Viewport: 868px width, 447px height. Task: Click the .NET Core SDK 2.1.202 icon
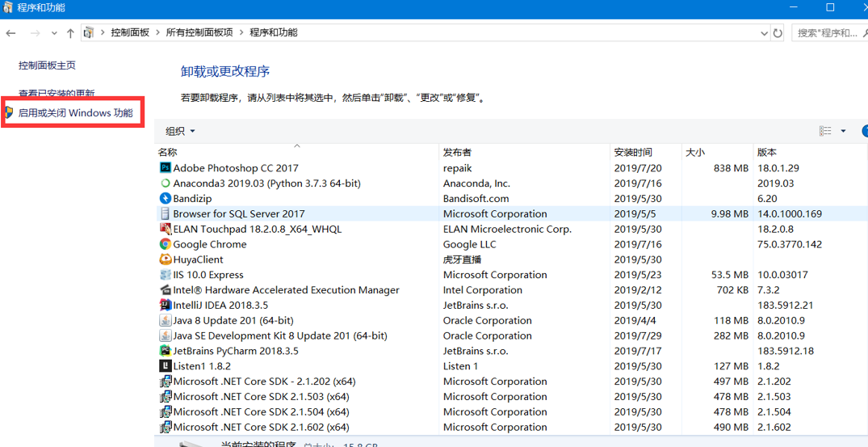coord(165,381)
